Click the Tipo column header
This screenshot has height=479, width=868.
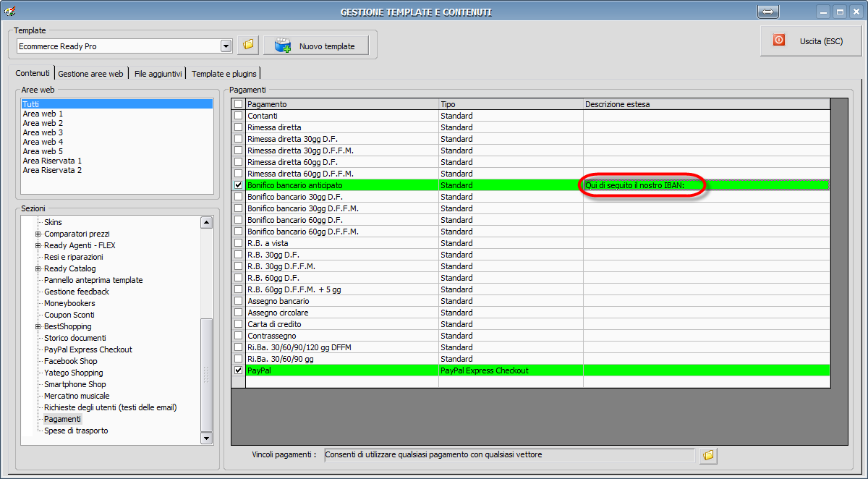click(511, 104)
